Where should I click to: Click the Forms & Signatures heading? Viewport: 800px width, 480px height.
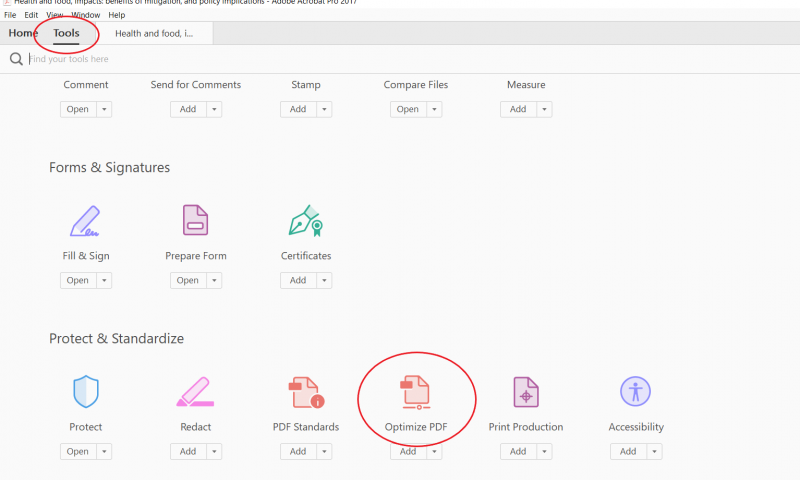[x=109, y=167]
